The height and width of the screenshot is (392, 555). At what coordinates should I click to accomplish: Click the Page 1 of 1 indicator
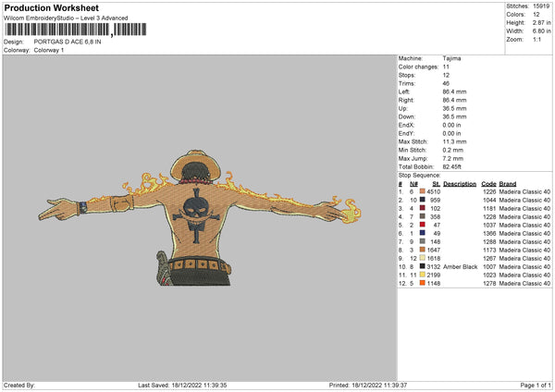pyautogui.click(x=536, y=386)
